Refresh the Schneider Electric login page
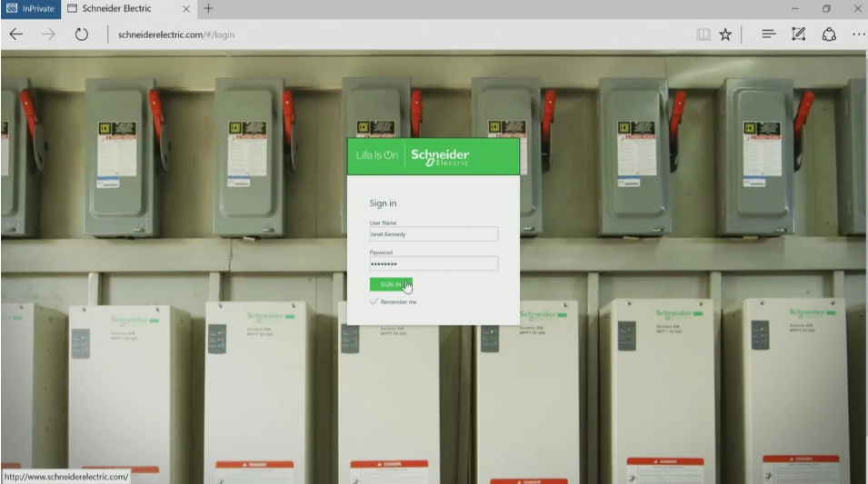This screenshot has height=484, width=868. point(82,35)
